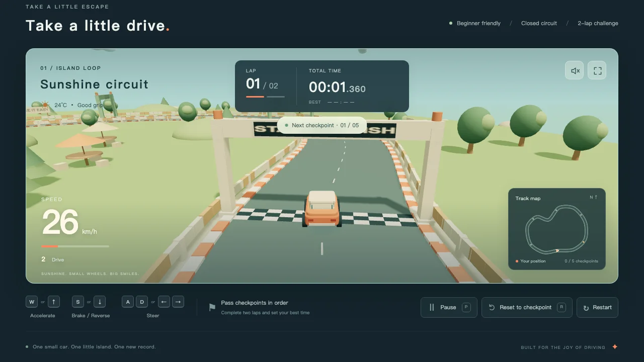Click the 00:01.360 total time readout

point(337,87)
